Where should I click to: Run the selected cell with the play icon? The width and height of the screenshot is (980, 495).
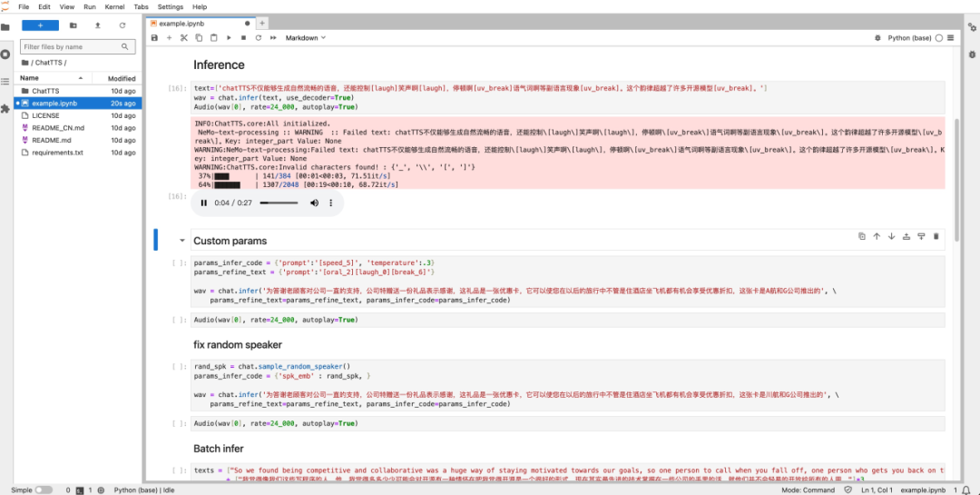[229, 38]
